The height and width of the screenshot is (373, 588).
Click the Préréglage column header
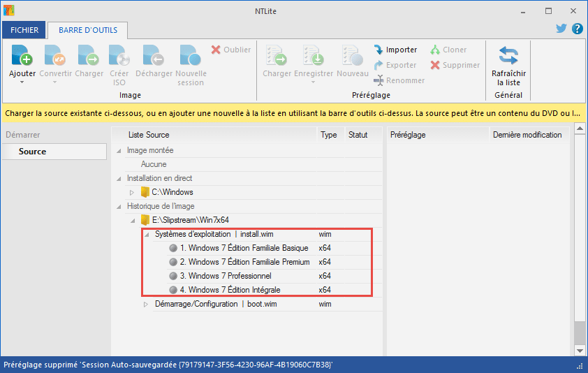point(438,135)
